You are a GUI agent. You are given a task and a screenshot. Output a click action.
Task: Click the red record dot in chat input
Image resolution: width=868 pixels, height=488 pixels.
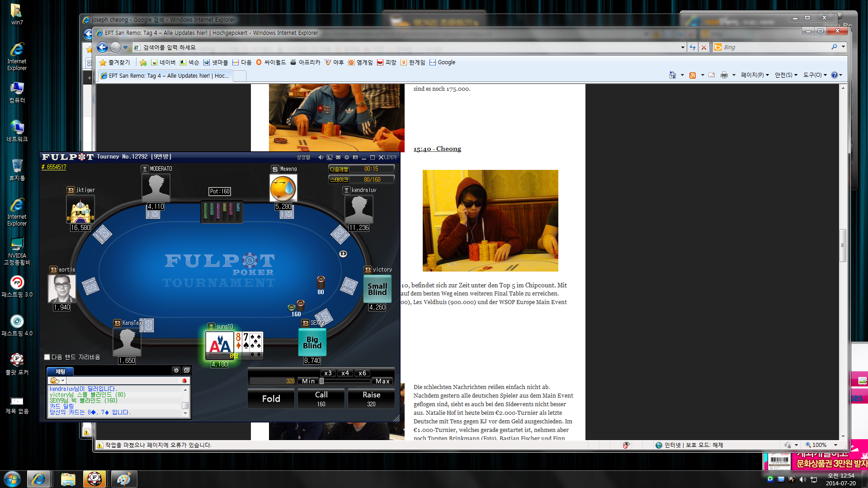coord(184,381)
